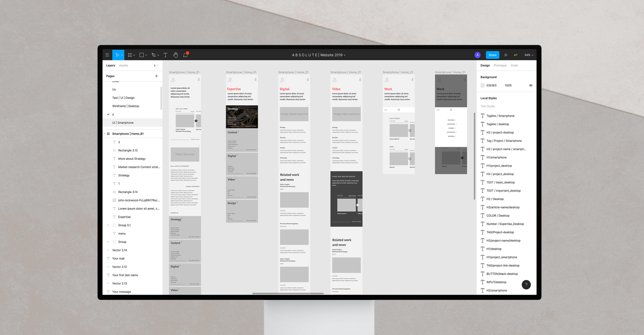The height and width of the screenshot is (335, 644).
Task: Click the 100% background opacity value
Action: (508, 85)
